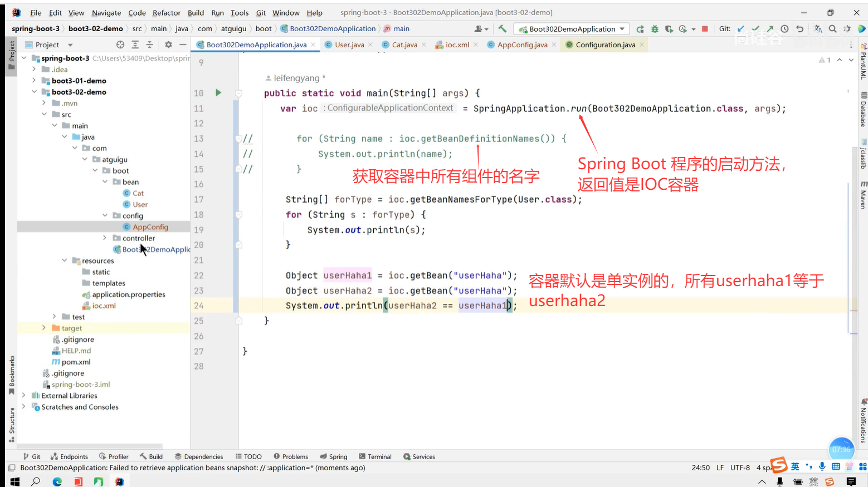Stop the running application with red square

click(705, 29)
